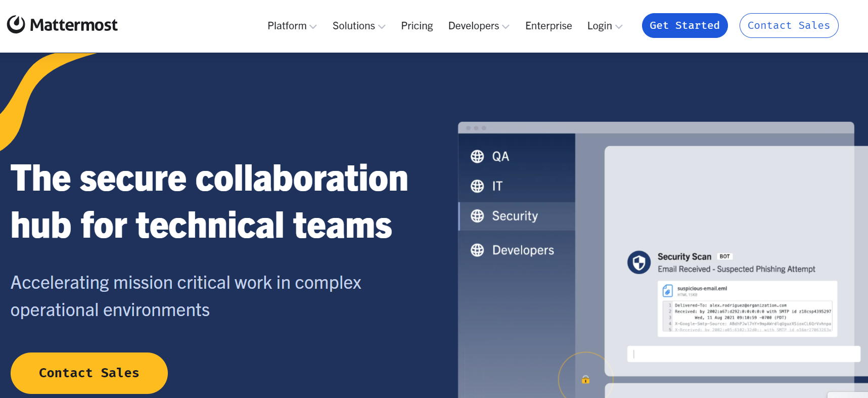Image resolution: width=868 pixels, height=398 pixels.
Task: Click the globe icon beside IT
Action: click(x=477, y=187)
